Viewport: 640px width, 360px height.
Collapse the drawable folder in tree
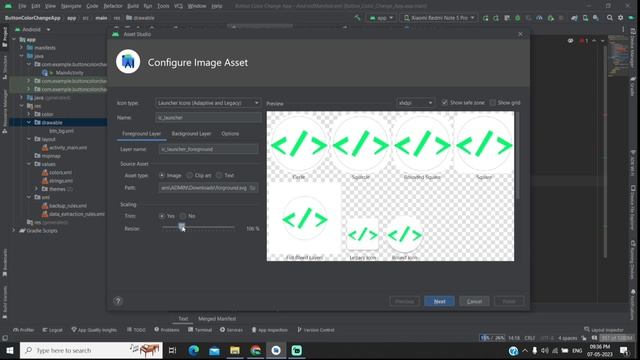click(29, 122)
